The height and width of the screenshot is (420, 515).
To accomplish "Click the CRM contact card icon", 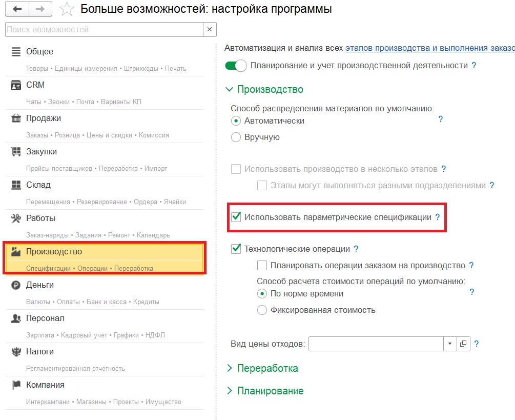I will pyautogui.click(x=16, y=85).
